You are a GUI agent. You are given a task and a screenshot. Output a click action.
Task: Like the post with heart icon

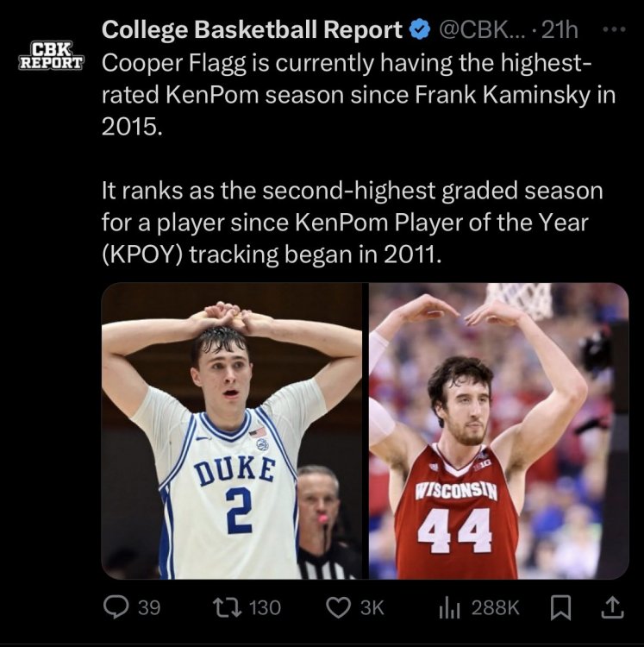[339, 607]
